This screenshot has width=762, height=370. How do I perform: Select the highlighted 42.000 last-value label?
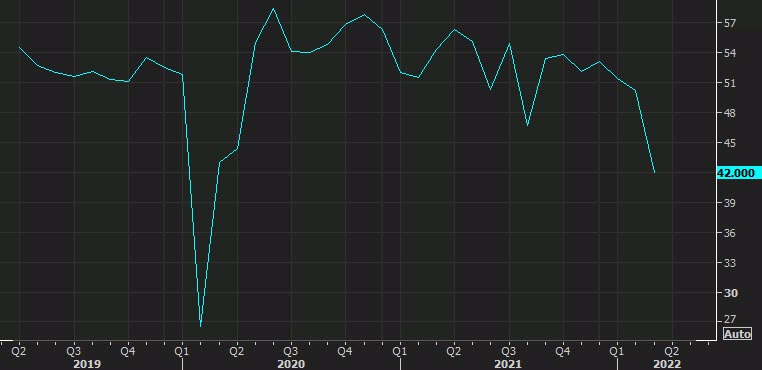738,173
